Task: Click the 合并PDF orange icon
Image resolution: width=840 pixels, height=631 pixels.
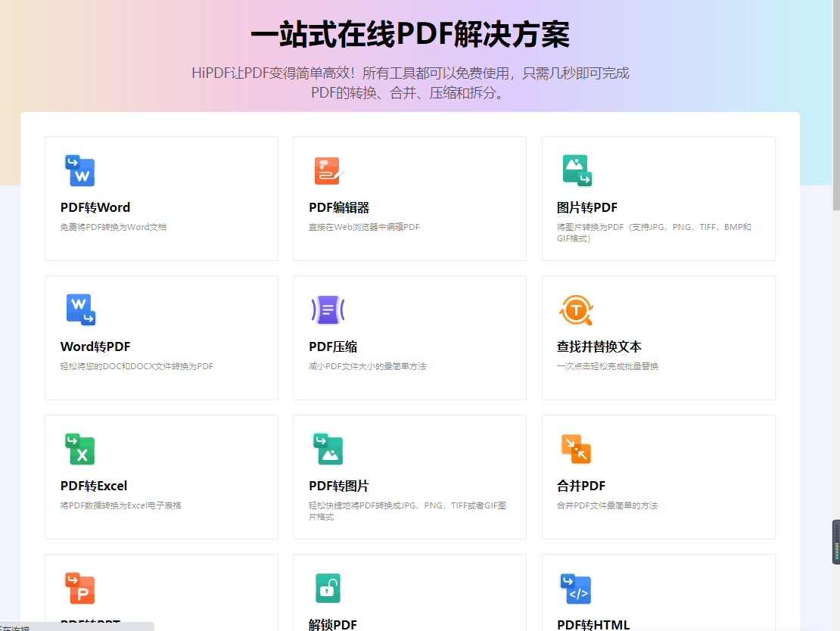Action: tap(576, 449)
